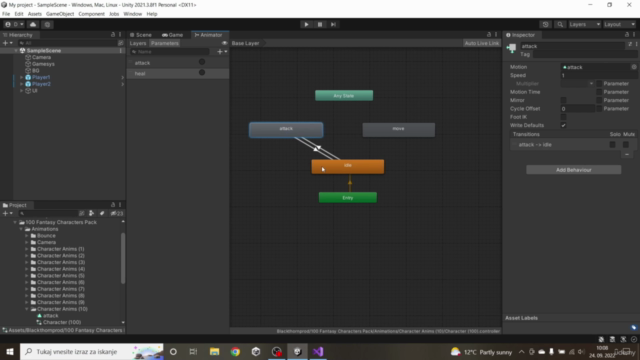Click the Auto Live Link button
640x360 pixels.
coord(482,43)
